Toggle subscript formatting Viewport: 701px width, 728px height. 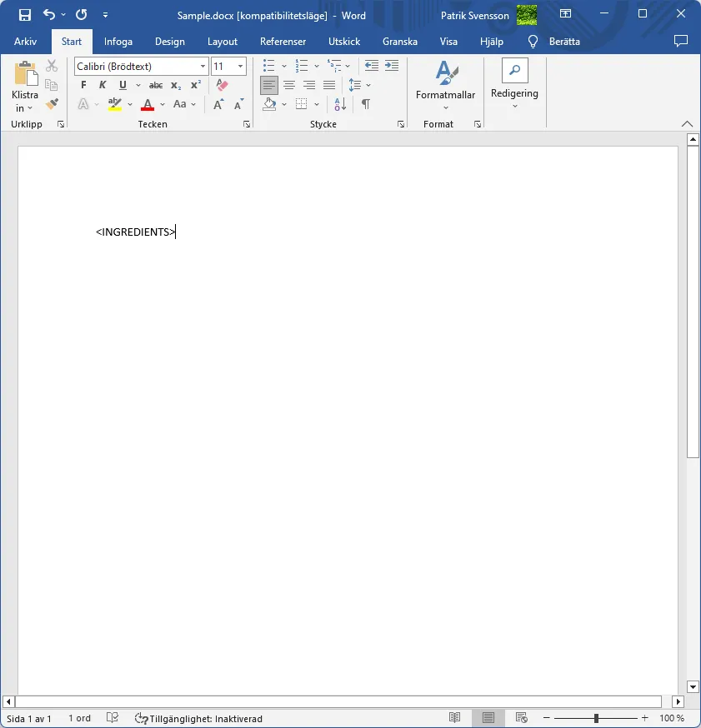tap(176, 86)
